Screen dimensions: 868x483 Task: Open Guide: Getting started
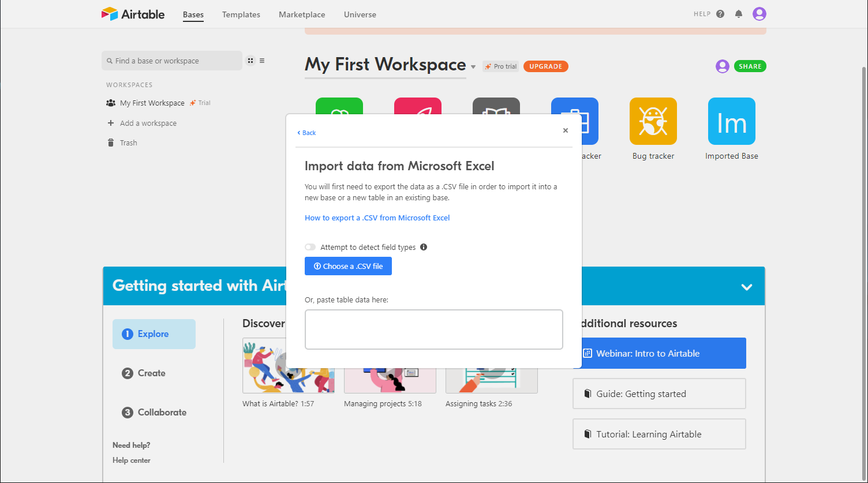(659, 394)
